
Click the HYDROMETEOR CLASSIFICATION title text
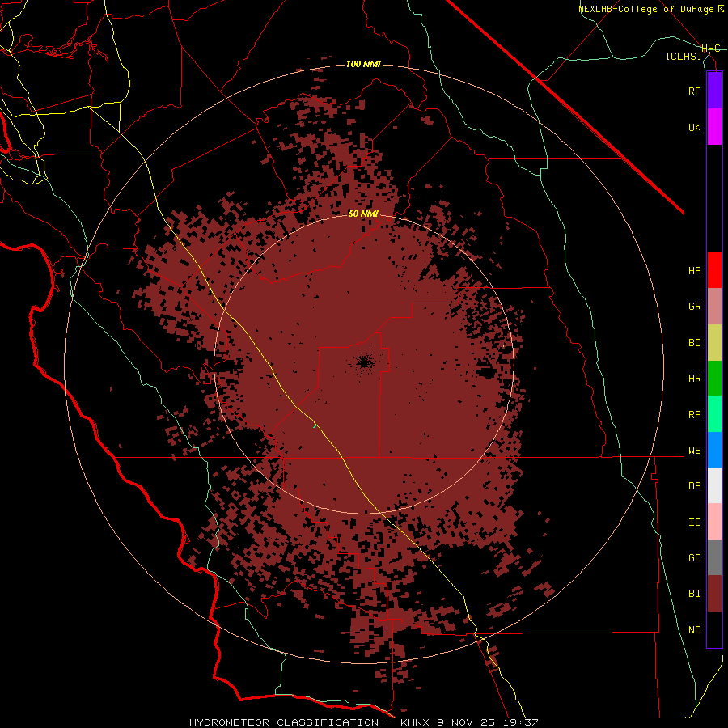pos(284,722)
